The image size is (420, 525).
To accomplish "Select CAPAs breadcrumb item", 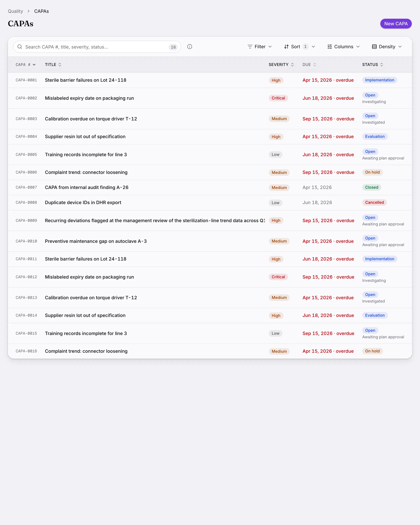I will [x=41, y=11].
